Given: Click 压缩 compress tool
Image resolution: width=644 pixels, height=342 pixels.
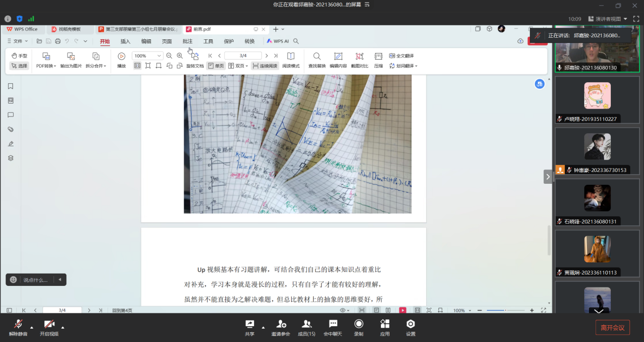Looking at the screenshot, I should (378, 60).
